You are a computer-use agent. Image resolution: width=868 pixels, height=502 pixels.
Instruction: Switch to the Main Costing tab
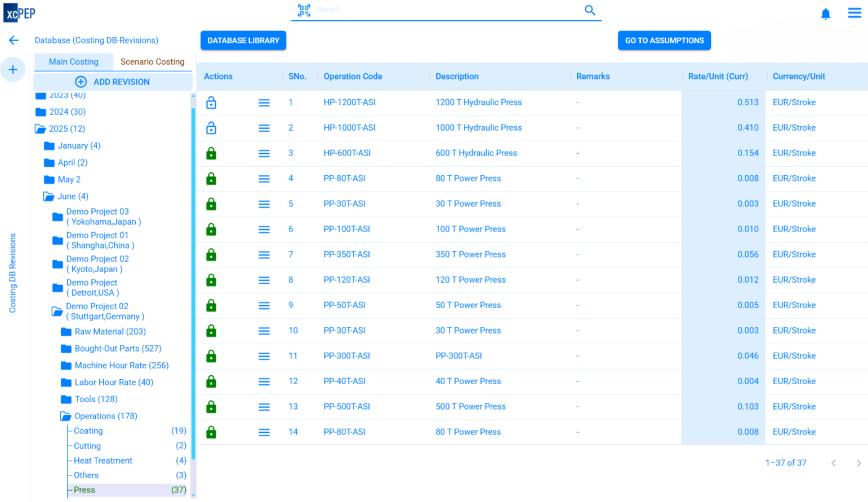click(73, 62)
